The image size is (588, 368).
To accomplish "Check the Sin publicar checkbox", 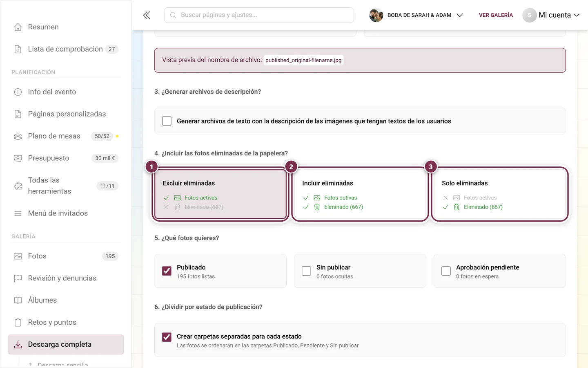I will (x=306, y=271).
